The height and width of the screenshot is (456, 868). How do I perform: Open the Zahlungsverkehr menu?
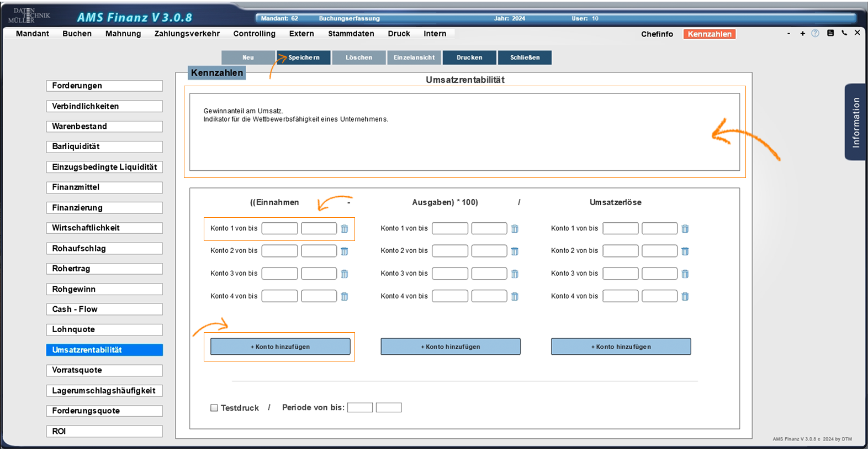click(187, 34)
